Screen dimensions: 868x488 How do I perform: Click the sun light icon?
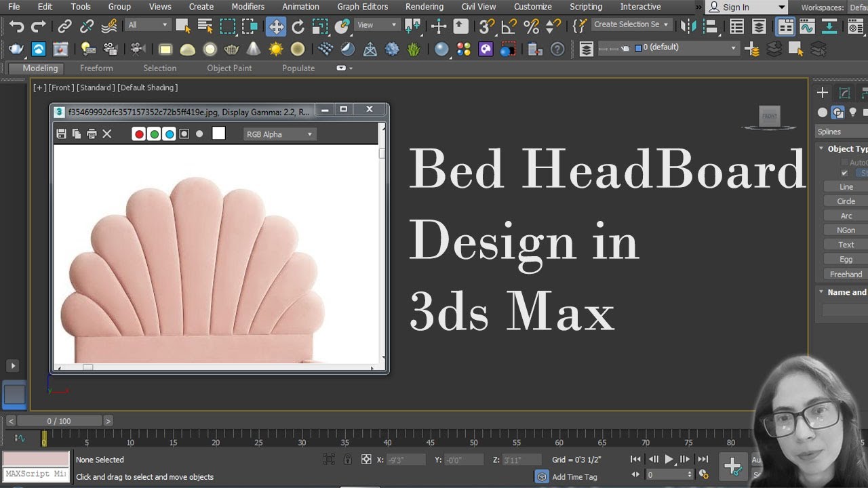275,49
